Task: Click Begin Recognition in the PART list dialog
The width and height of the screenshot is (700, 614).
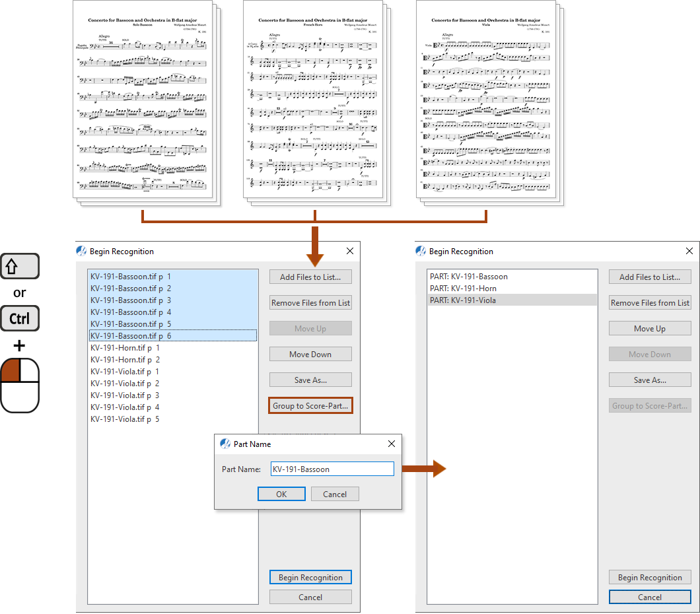Action: (650, 578)
